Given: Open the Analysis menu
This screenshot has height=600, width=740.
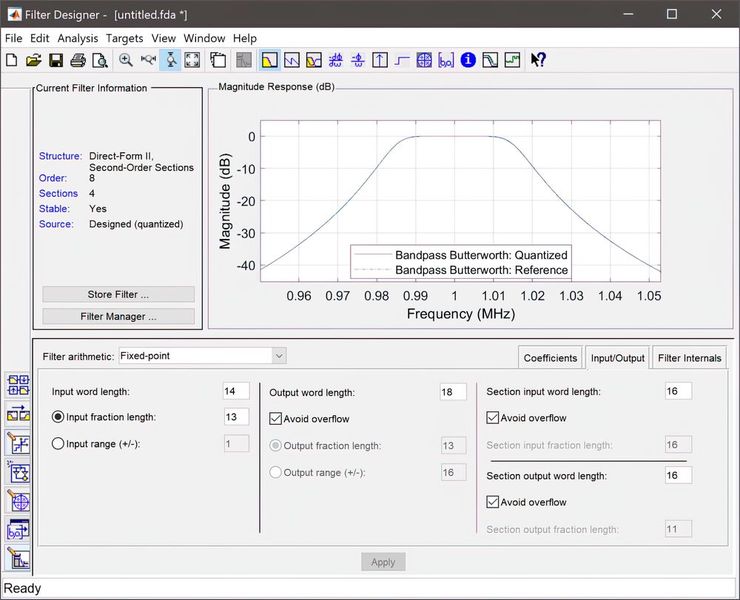Looking at the screenshot, I should tap(77, 38).
